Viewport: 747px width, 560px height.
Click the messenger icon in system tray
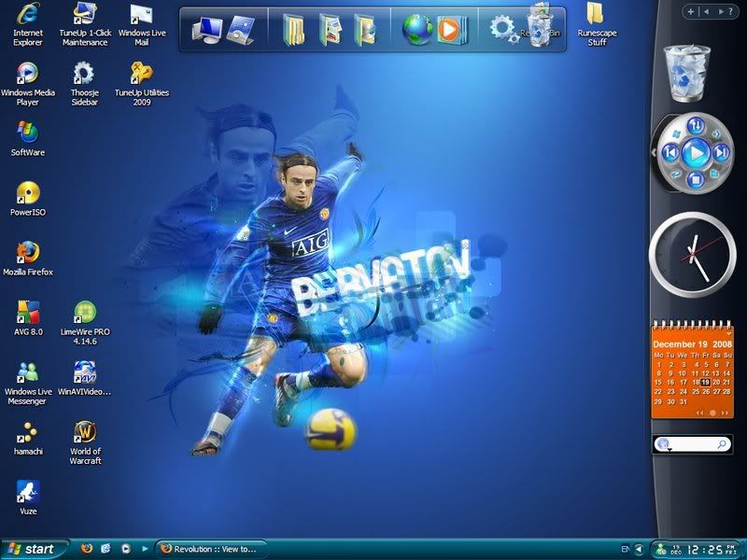(x=661, y=549)
